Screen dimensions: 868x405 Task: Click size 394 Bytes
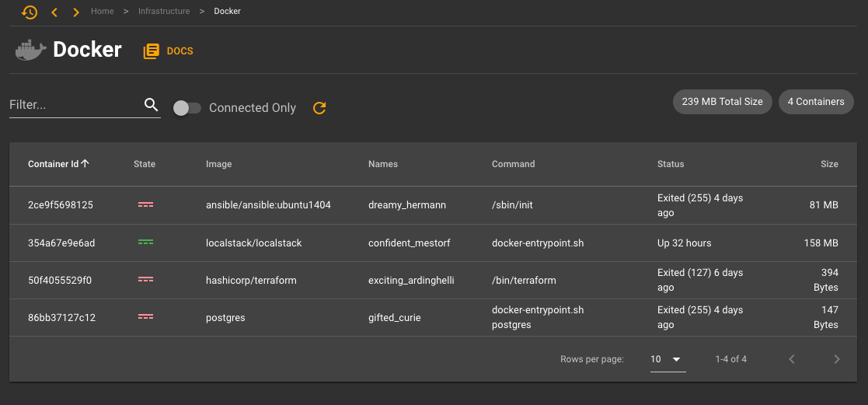tap(826, 281)
